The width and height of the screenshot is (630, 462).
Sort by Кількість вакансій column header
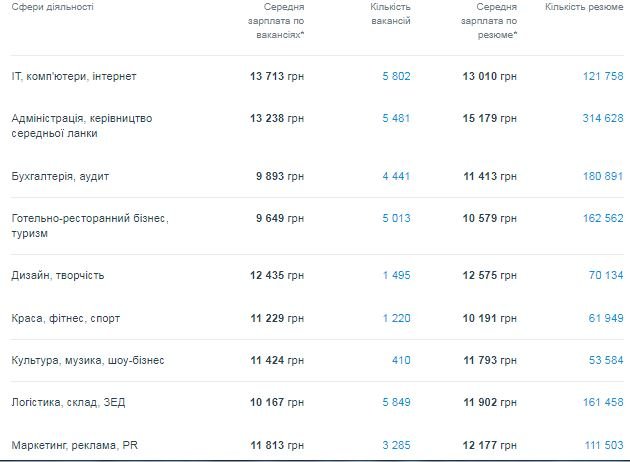tap(390, 14)
